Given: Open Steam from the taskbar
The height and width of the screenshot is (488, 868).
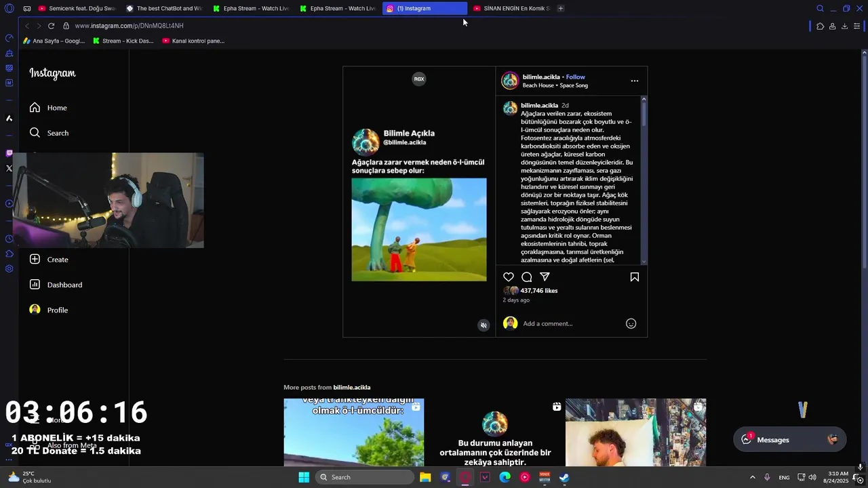Looking at the screenshot, I should tap(564, 477).
